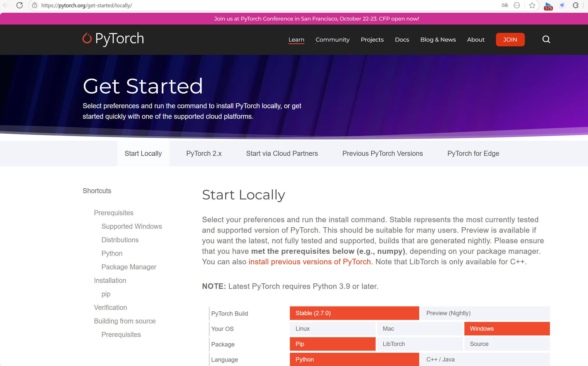The width and height of the screenshot is (588, 366).
Task: Switch to Previous PyTorch Versions tab
Action: tap(382, 153)
